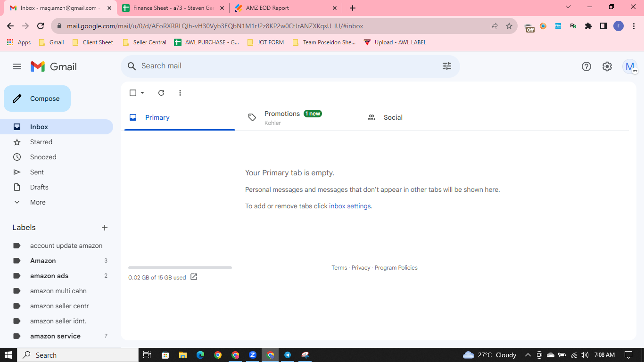
Task: Open the amazon ads label
Action: [57, 276]
